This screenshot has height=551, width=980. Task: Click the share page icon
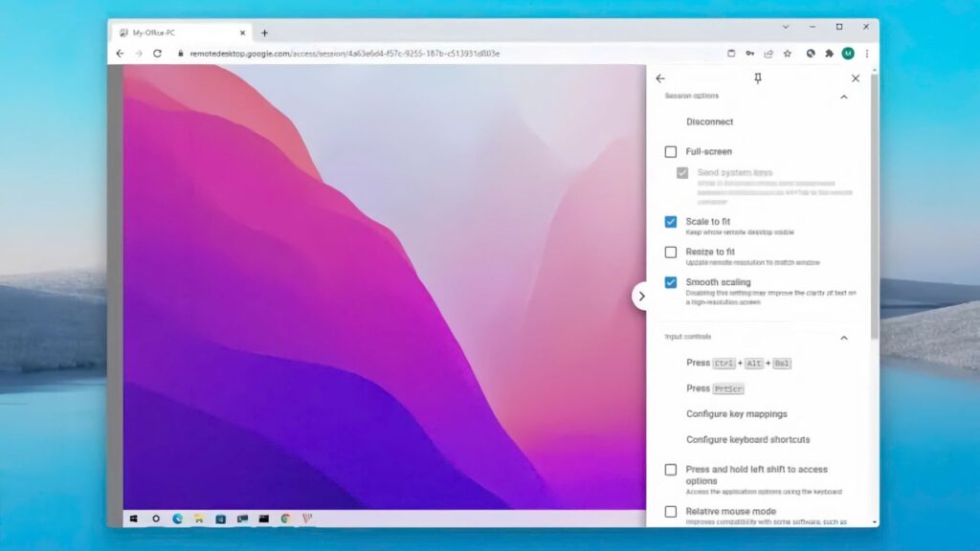coord(768,54)
